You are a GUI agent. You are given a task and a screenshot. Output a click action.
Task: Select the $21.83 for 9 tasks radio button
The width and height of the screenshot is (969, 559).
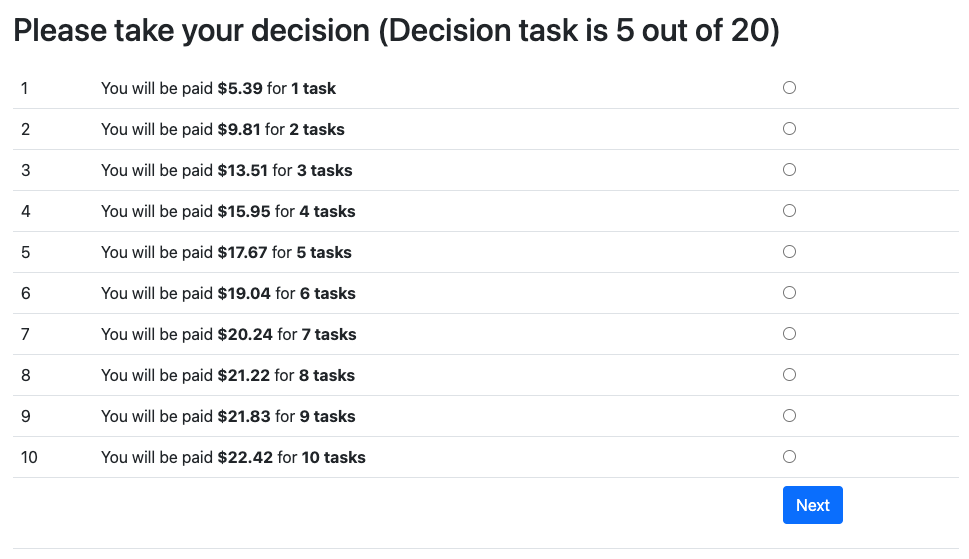(789, 416)
